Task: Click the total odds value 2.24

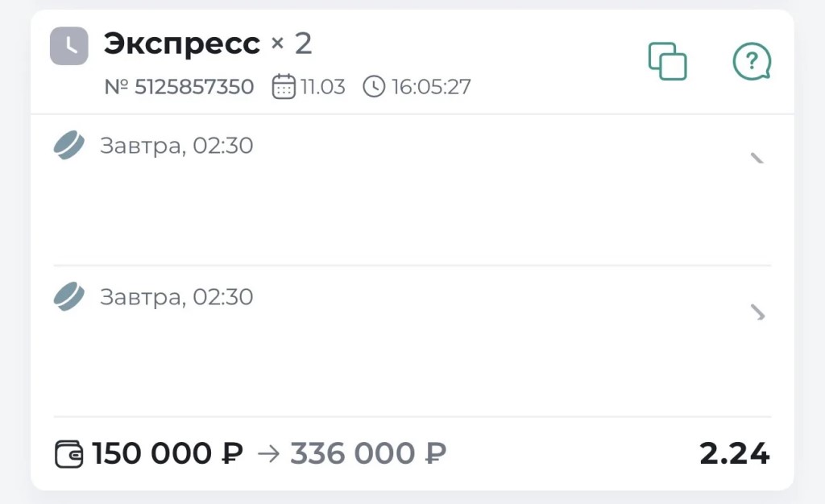Action: pos(734,454)
